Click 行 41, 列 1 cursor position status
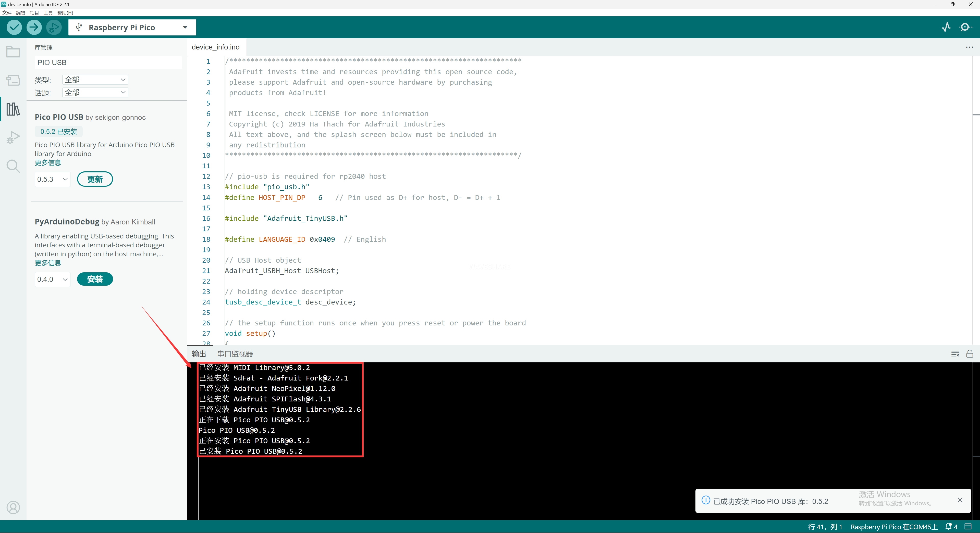The width and height of the screenshot is (980, 533). (825, 527)
